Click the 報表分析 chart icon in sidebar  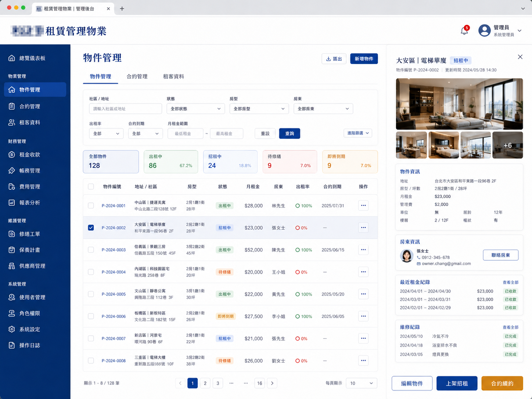12,202
